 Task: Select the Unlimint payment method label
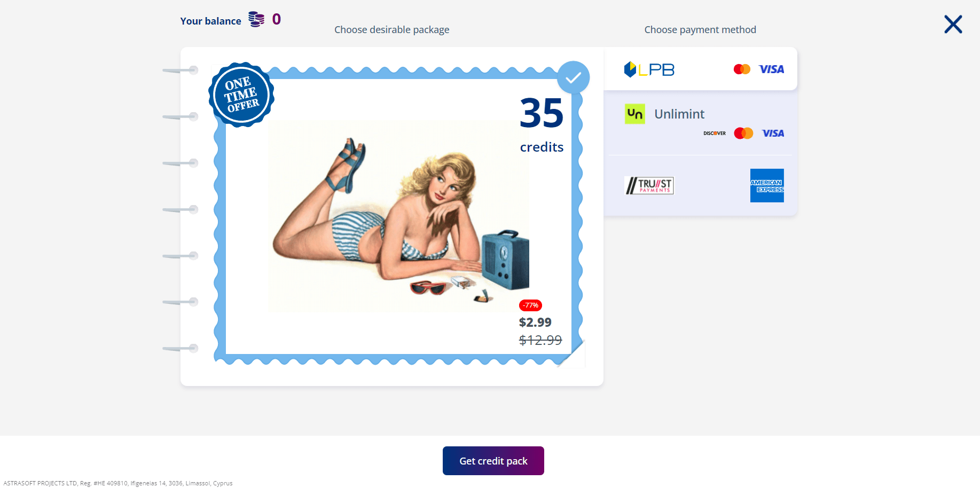(x=679, y=114)
